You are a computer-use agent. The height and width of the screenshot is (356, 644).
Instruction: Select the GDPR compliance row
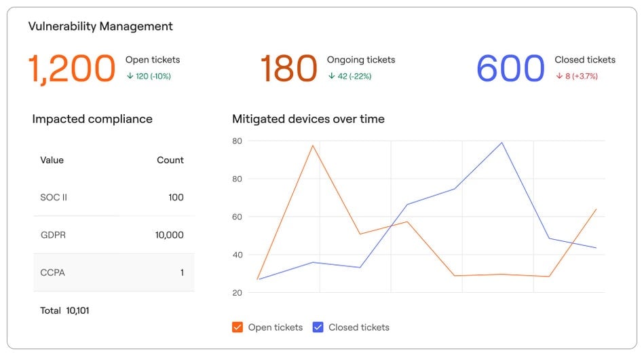(x=113, y=235)
